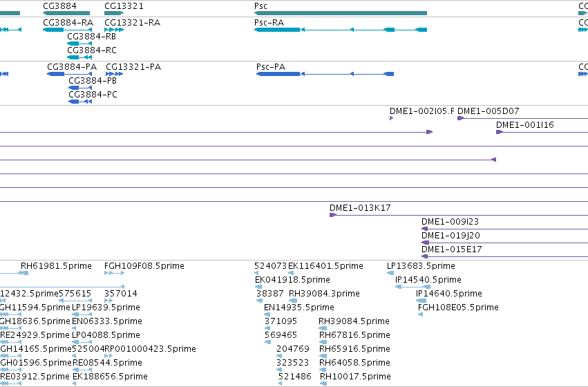Click the CG13321 gene teal arrow glyph
Viewport: 588px width, 387px height.
[x=114, y=13]
